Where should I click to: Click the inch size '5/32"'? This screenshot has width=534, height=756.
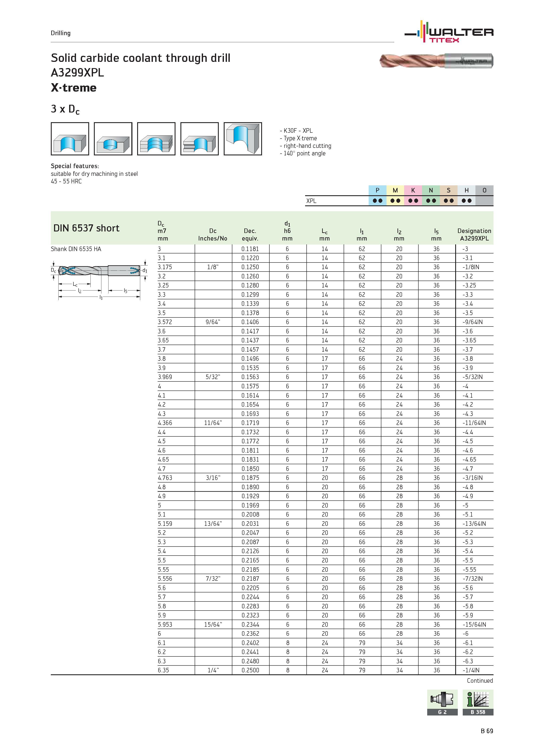click(x=213, y=377)
